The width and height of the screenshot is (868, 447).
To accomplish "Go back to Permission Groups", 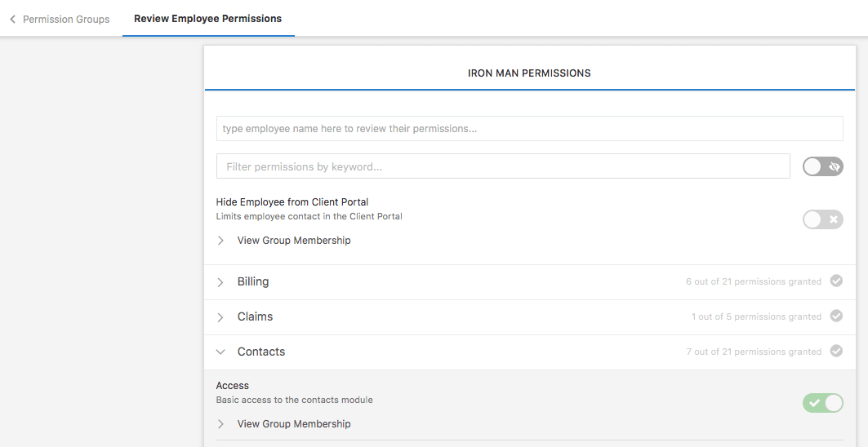I will (x=66, y=20).
